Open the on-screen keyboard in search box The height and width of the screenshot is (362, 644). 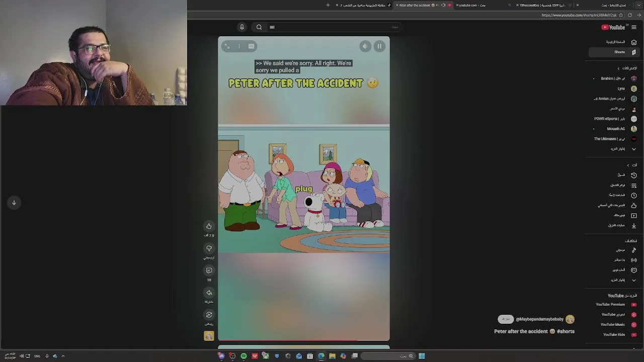click(x=272, y=27)
